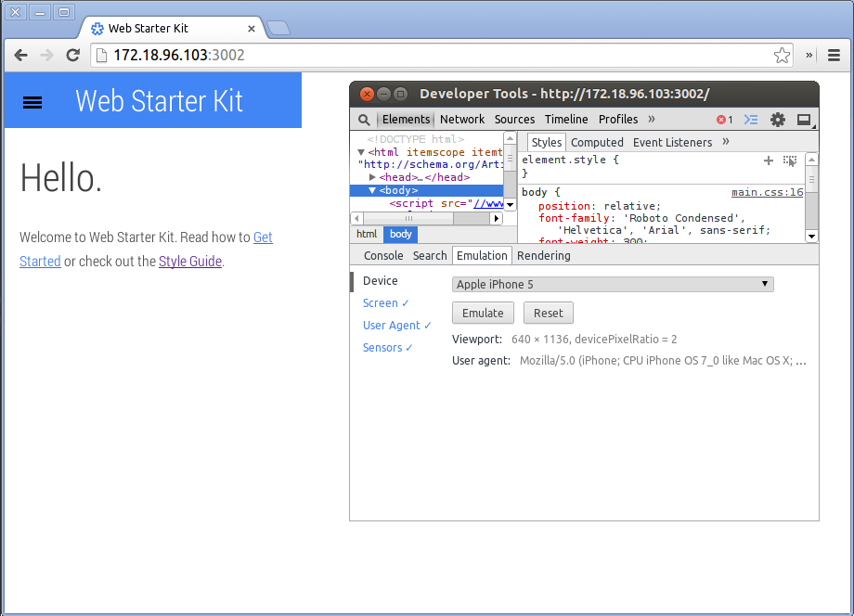The width and height of the screenshot is (854, 616).
Task: Open the DevTools settings gear
Action: tap(777, 119)
